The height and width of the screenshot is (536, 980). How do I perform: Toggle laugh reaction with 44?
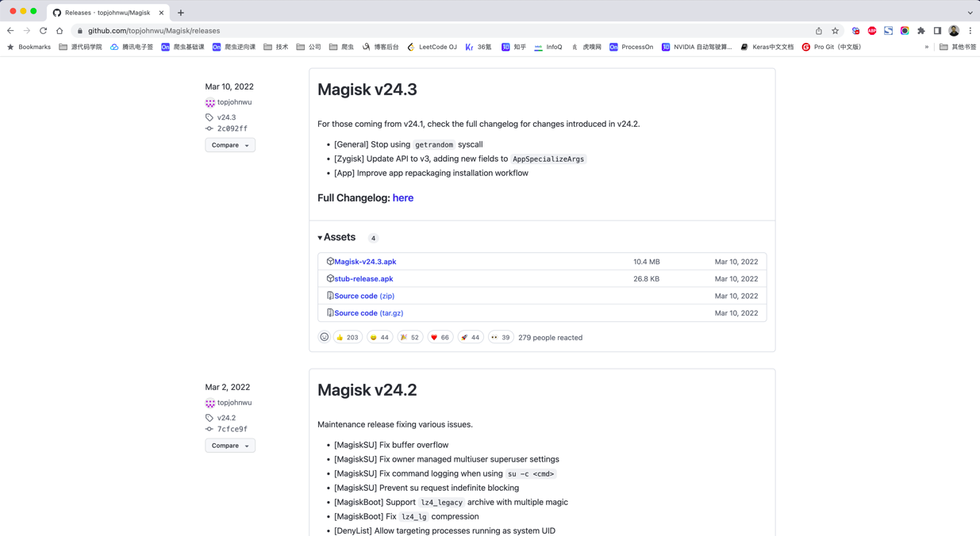tap(380, 337)
